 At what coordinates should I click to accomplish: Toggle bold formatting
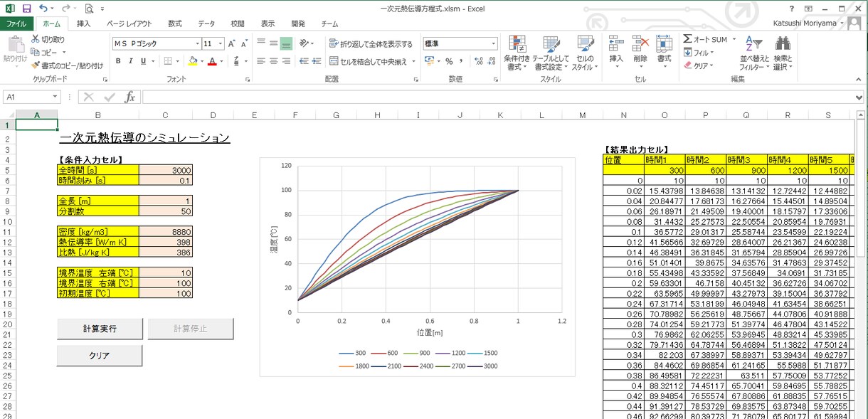point(118,61)
